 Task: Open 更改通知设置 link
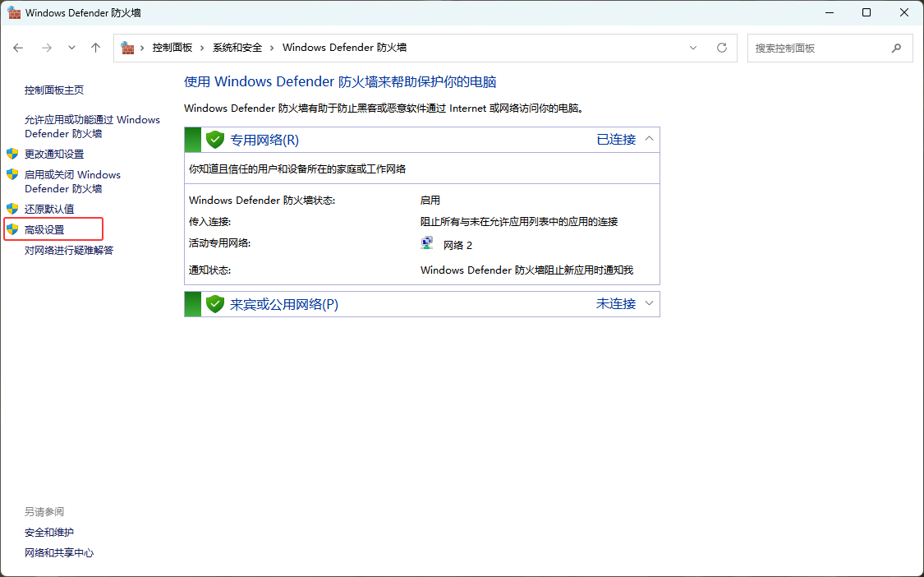click(54, 154)
